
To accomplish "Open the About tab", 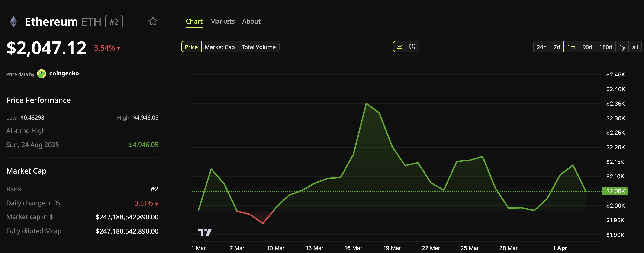I will 251,22.
